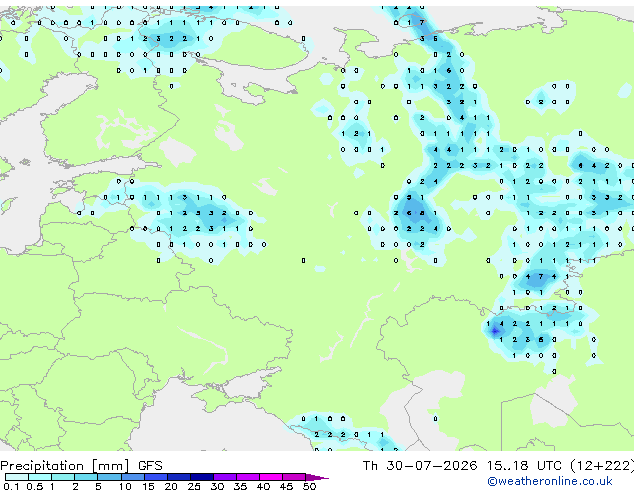The height and width of the screenshot is (490, 634).
Task: Click the 30–35 mm purple legend swatch
Action: [224, 477]
